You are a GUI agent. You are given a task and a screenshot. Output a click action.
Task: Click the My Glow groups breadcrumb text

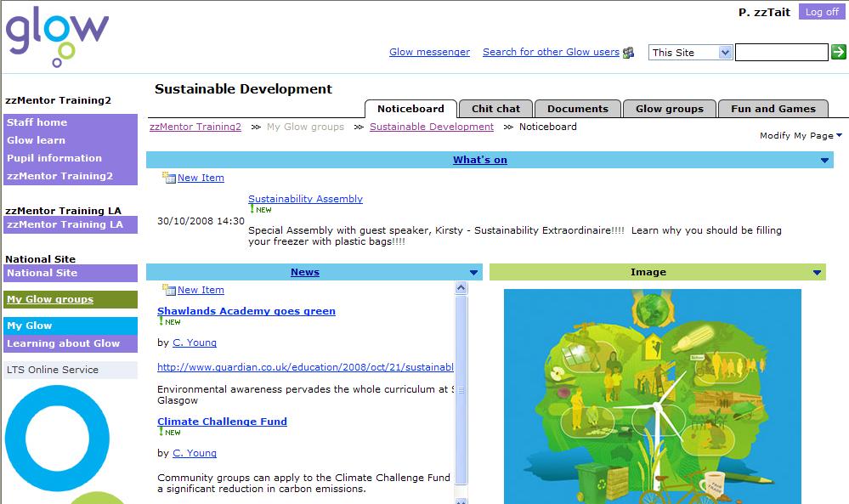[x=305, y=127]
